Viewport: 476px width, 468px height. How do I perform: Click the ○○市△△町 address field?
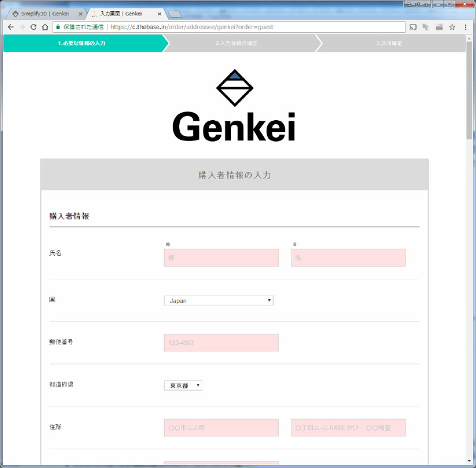click(x=221, y=428)
